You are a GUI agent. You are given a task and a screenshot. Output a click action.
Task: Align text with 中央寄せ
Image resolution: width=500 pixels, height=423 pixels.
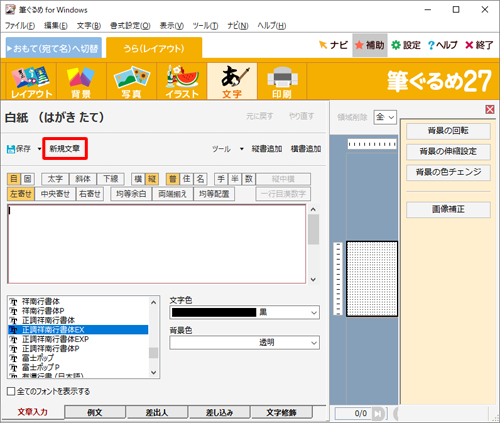tap(55, 194)
